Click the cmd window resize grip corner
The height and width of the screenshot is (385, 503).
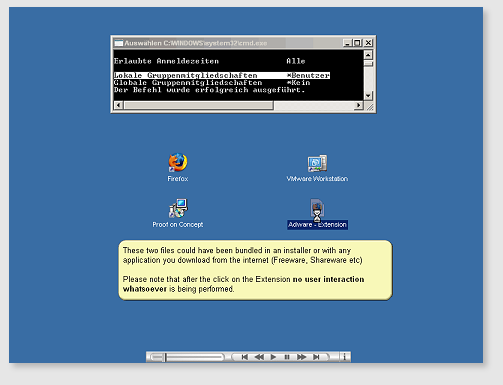[x=369, y=106]
